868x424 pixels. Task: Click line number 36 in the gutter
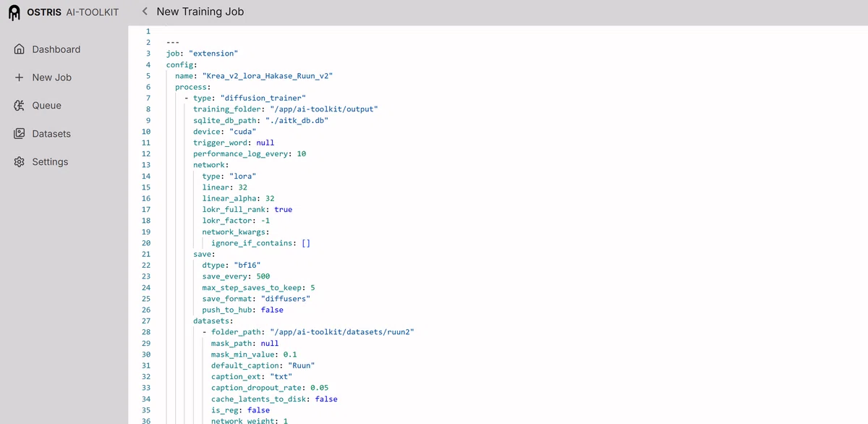(x=146, y=421)
